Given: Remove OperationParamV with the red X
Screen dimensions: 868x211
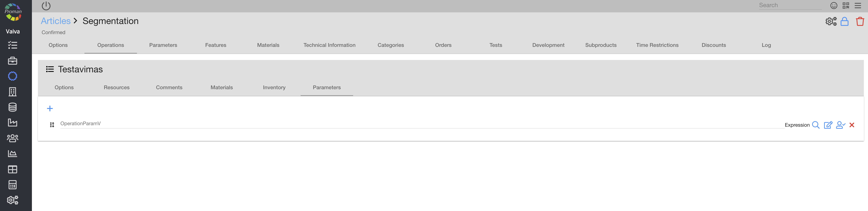Looking at the screenshot, I should [852, 125].
